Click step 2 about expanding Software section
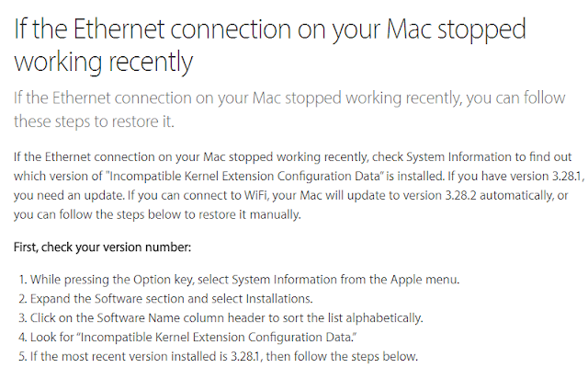588x368 pixels. [165, 299]
